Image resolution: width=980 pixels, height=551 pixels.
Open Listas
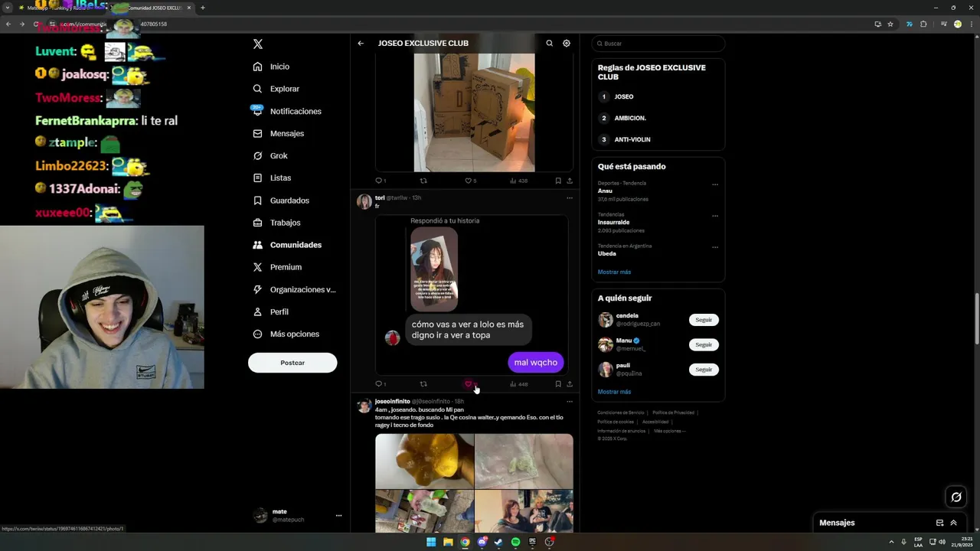point(272,178)
